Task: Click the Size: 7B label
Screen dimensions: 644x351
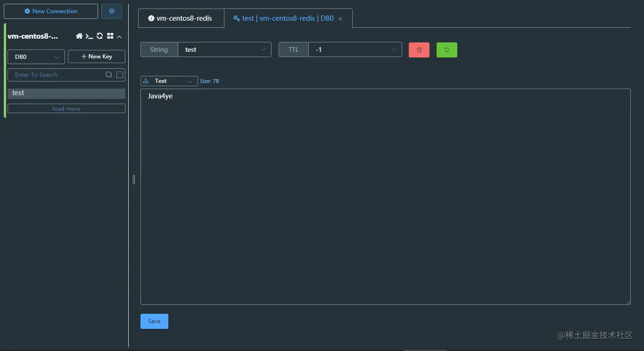Action: coord(209,81)
